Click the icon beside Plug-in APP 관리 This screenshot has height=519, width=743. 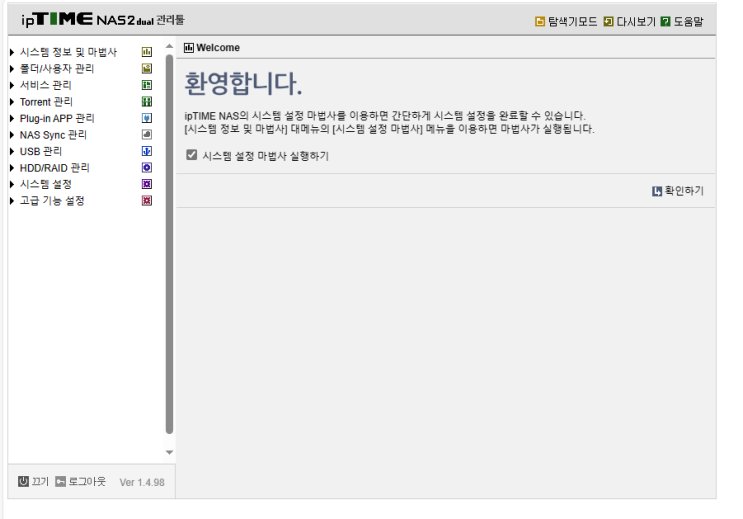147,118
